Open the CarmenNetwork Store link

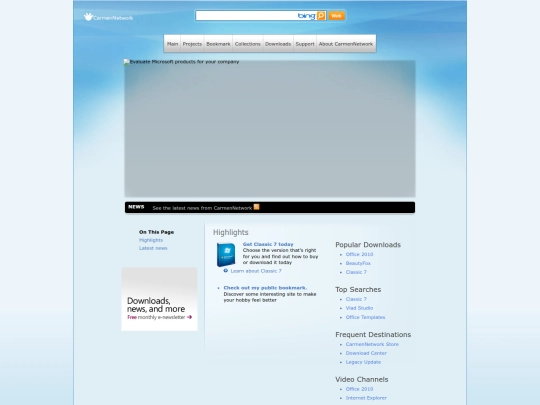pos(372,344)
